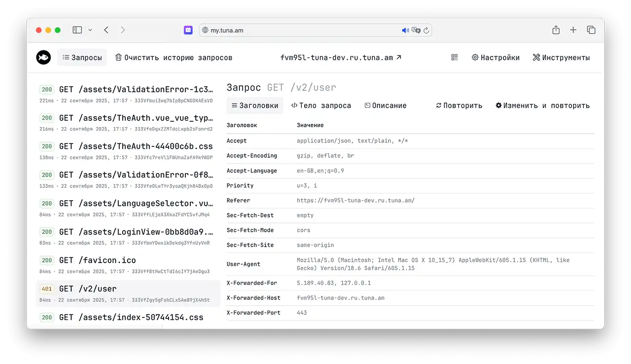Click Очистить историю запросов
The width and height of the screenshot is (631, 364).
174,57
